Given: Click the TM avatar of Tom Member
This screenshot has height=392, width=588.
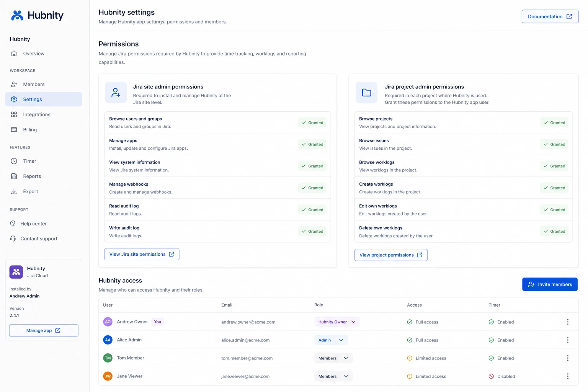Looking at the screenshot, I should [108, 358].
